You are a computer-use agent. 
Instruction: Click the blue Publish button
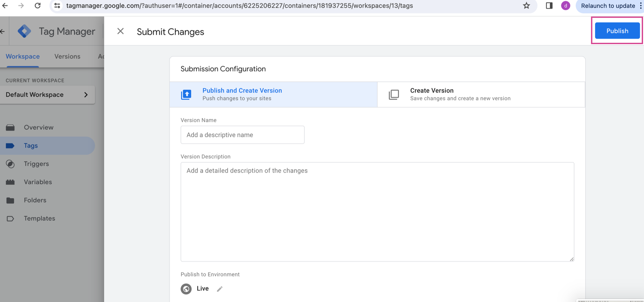point(617,31)
